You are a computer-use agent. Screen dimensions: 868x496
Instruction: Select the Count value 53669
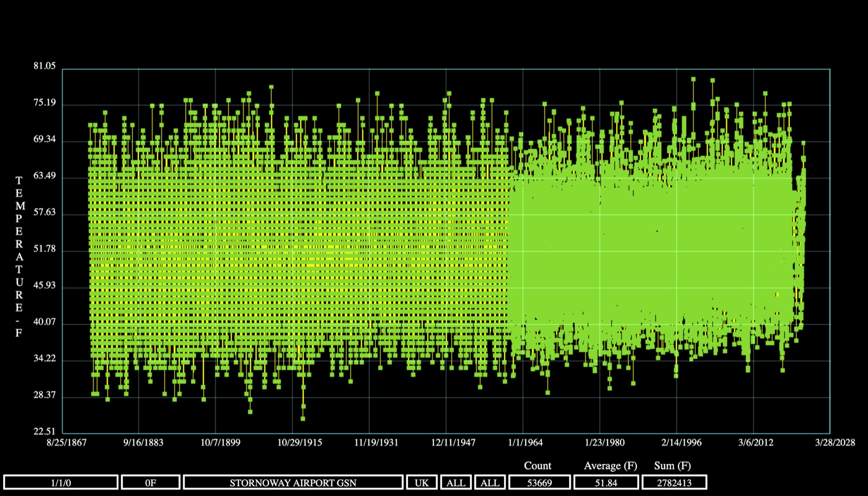tap(539, 482)
